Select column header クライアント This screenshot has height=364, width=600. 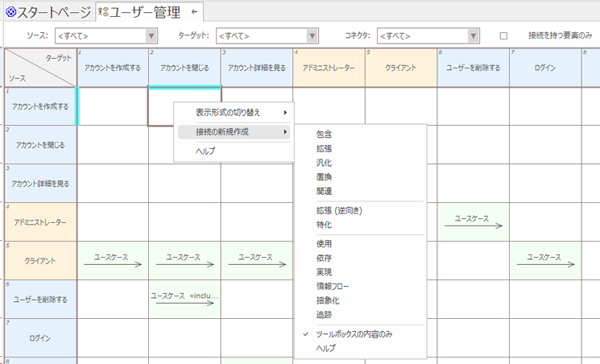tap(401, 68)
